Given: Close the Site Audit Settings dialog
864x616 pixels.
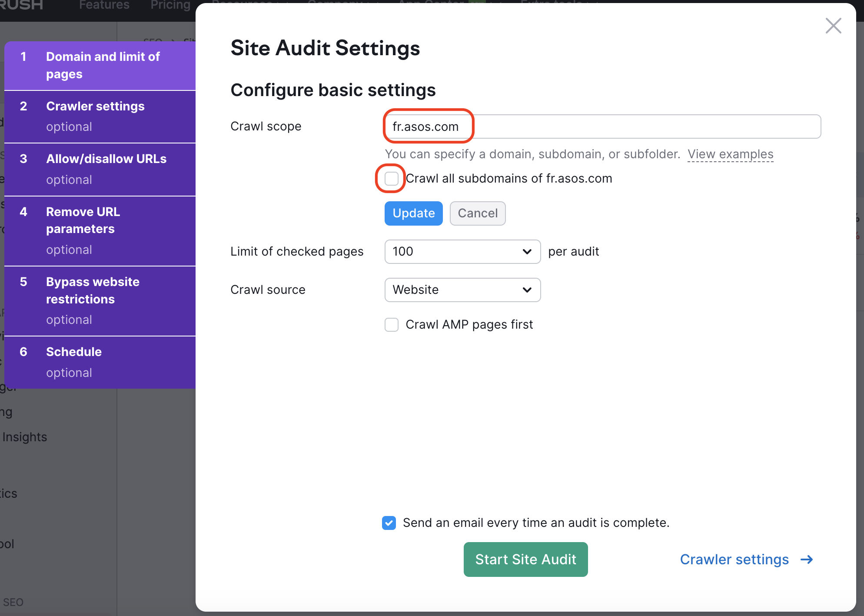Looking at the screenshot, I should [833, 26].
